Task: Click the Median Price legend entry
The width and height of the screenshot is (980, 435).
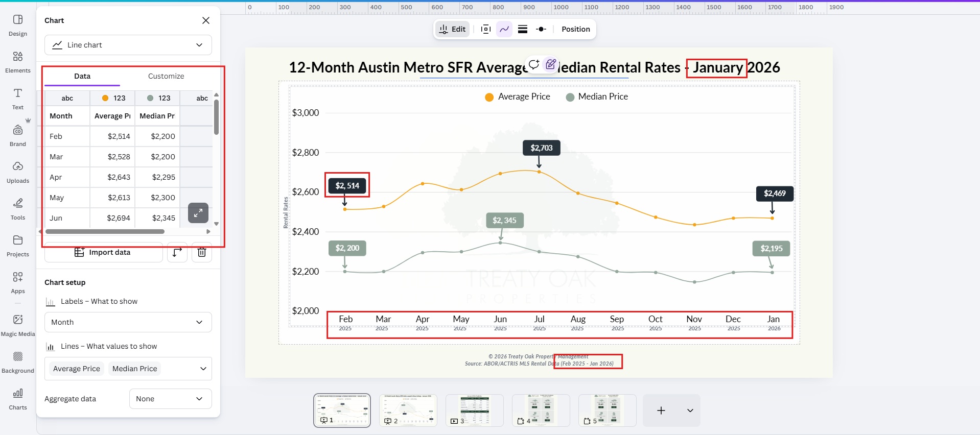Action: tap(597, 96)
